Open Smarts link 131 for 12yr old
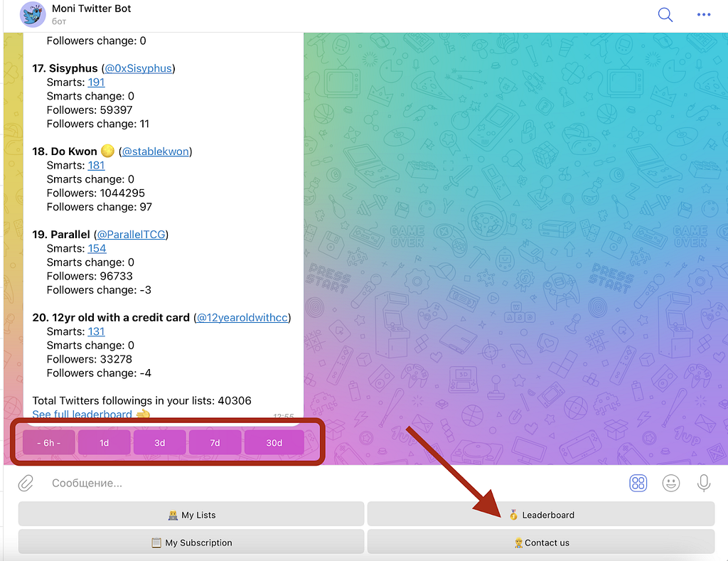Viewport: 728px width, 561px height. tap(96, 331)
